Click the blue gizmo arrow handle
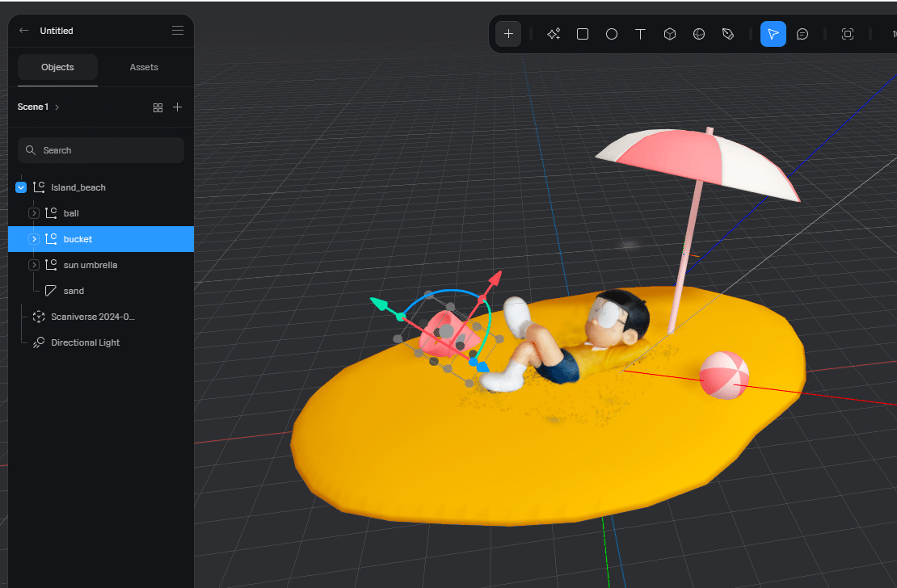Screen dimensions: 897x588 coord(483,367)
